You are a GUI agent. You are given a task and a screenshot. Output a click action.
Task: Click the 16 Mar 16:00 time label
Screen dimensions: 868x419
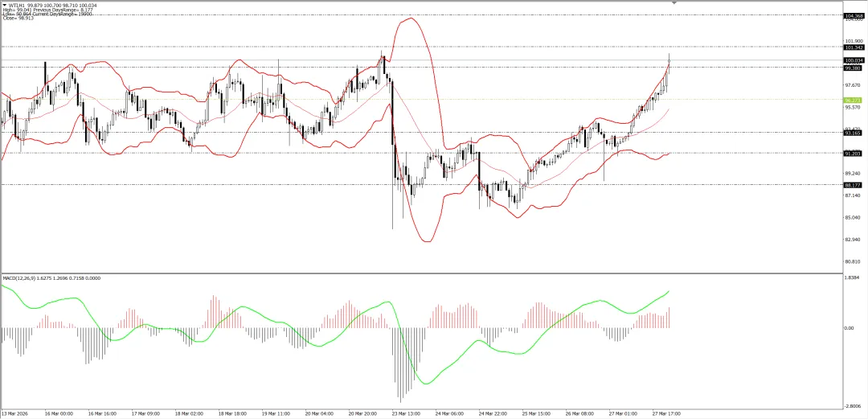pos(101,413)
